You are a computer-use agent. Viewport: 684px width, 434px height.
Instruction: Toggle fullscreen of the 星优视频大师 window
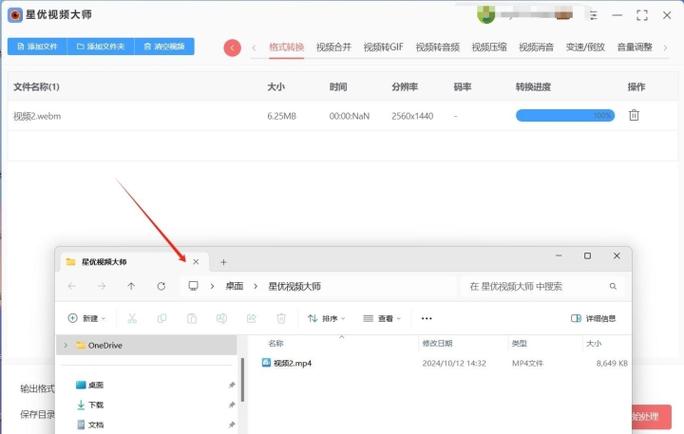(642, 15)
